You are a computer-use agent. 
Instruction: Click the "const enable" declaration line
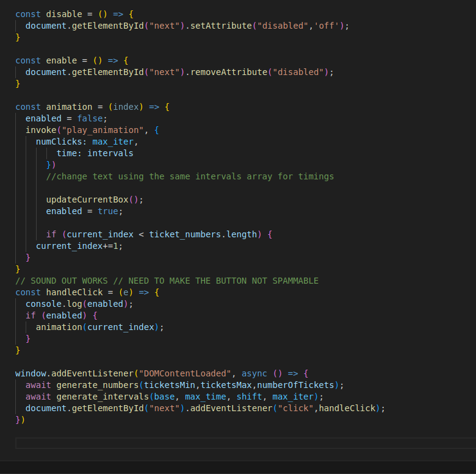click(x=71, y=60)
